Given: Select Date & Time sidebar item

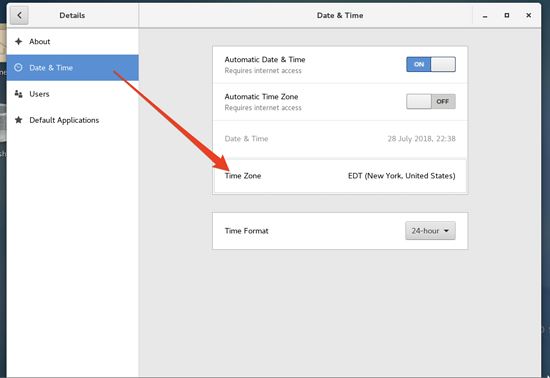Looking at the screenshot, I should click(73, 67).
